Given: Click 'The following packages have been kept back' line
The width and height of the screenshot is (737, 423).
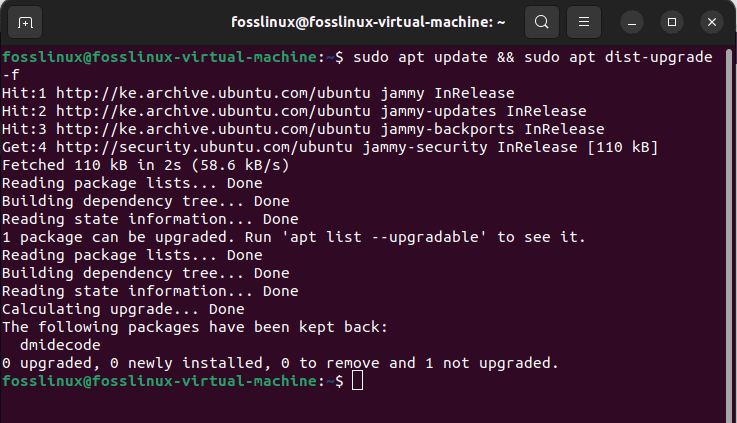Looking at the screenshot, I should tap(195, 327).
